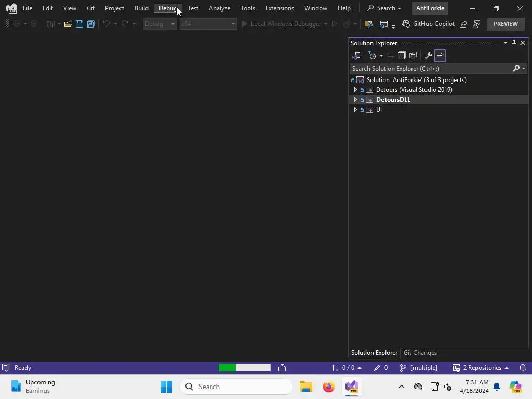This screenshot has height=399, width=532.
Task: Click the New Project toolbar icon
Action: click(x=50, y=24)
